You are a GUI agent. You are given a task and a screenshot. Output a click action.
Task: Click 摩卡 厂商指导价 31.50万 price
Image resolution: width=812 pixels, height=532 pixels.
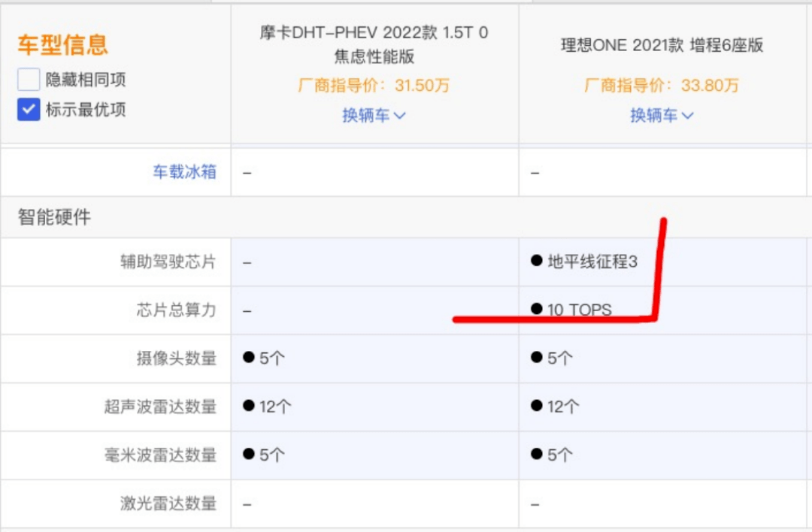click(x=374, y=85)
